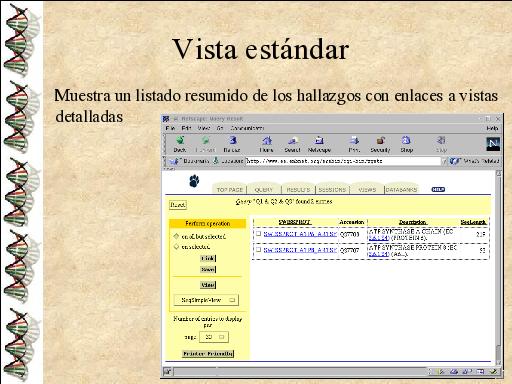Screen dimensions: 512x384
Task: Click the Shop toolbar button
Action: [x=406, y=144]
